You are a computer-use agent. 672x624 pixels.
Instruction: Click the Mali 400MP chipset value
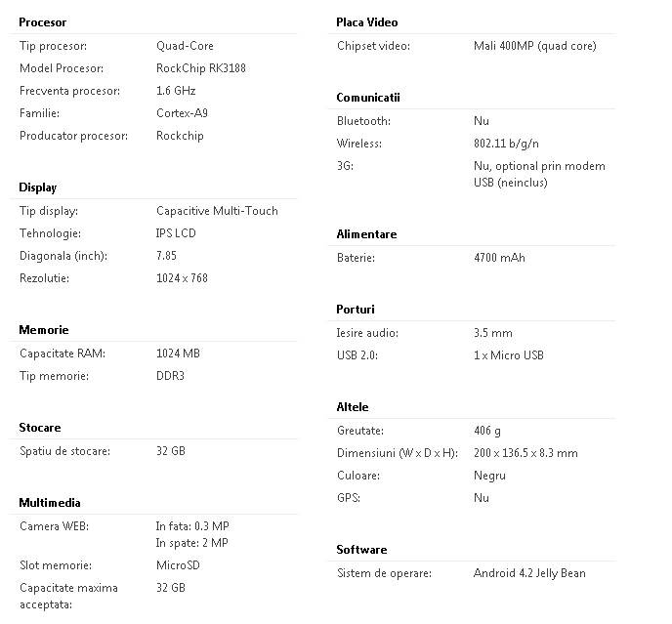[x=534, y=46]
